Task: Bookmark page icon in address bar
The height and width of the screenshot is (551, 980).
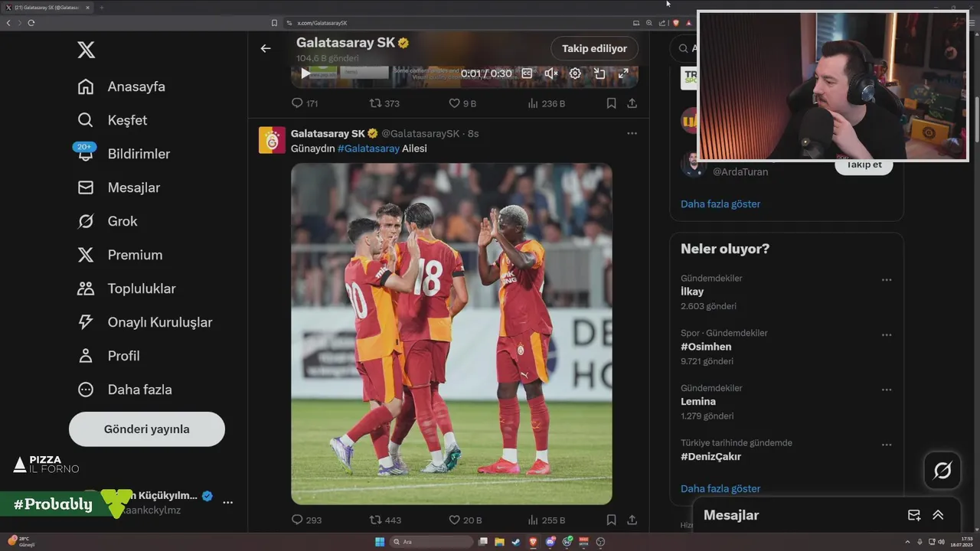Action: click(275, 23)
